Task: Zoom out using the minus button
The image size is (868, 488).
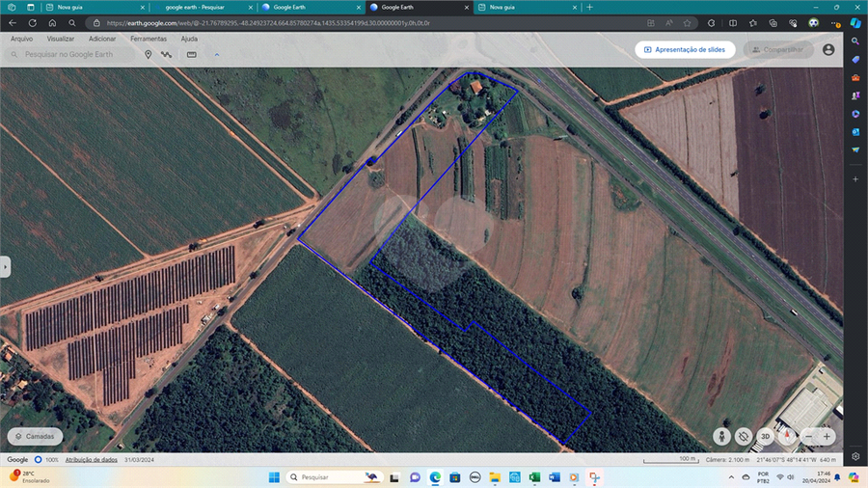Action: coord(807,436)
